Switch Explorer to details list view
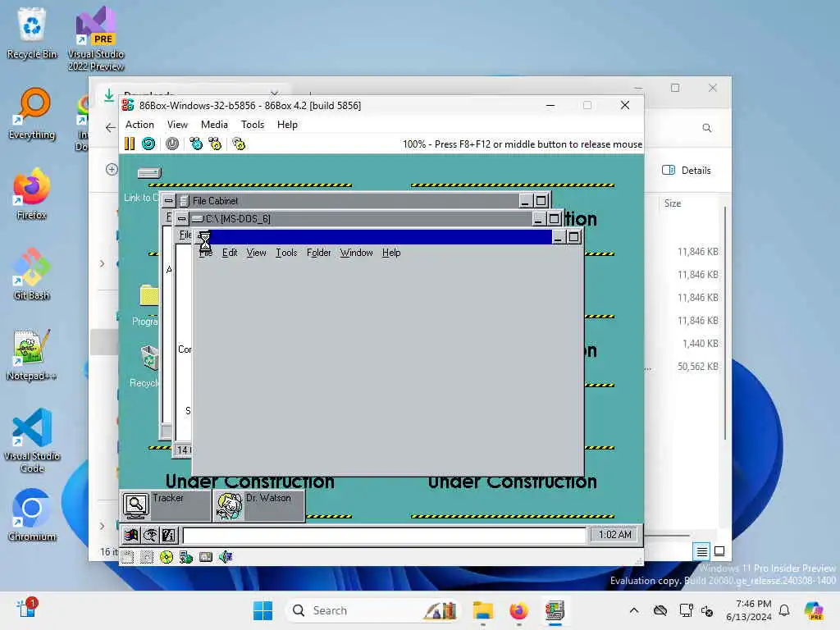Viewport: 840px width, 630px height. pyautogui.click(x=701, y=551)
